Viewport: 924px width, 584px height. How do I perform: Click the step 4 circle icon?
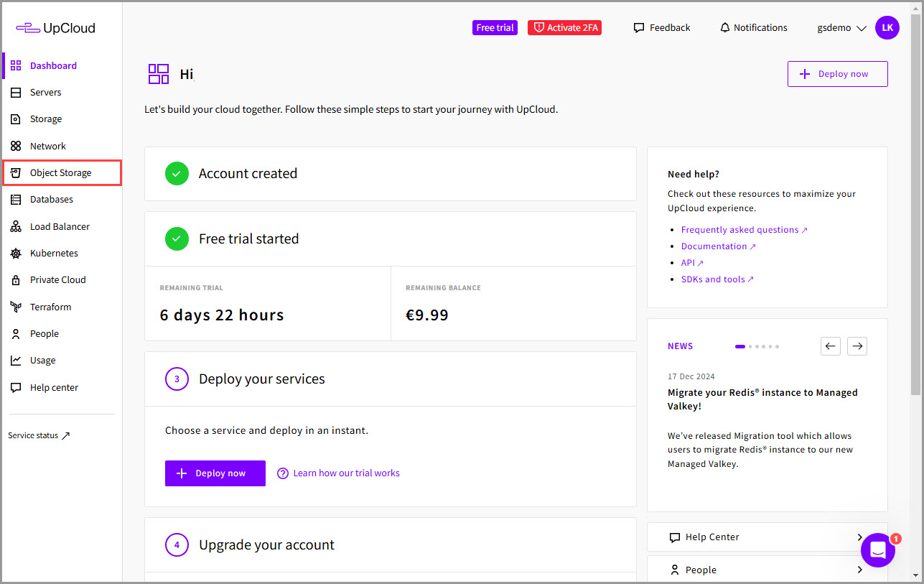point(177,545)
